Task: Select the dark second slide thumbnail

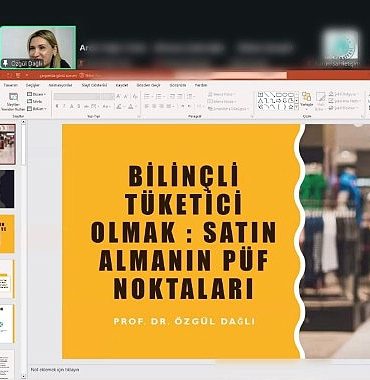Action: click(x=7, y=189)
